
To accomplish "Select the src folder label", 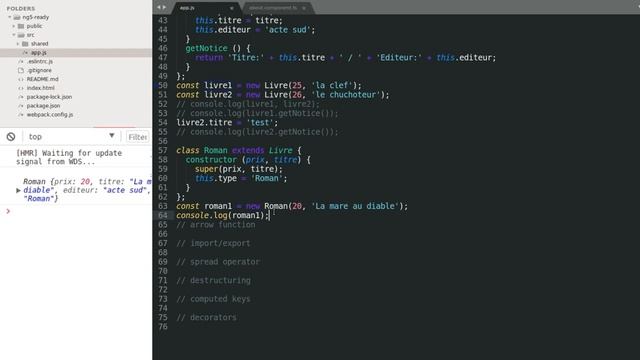I will click(x=31, y=35).
